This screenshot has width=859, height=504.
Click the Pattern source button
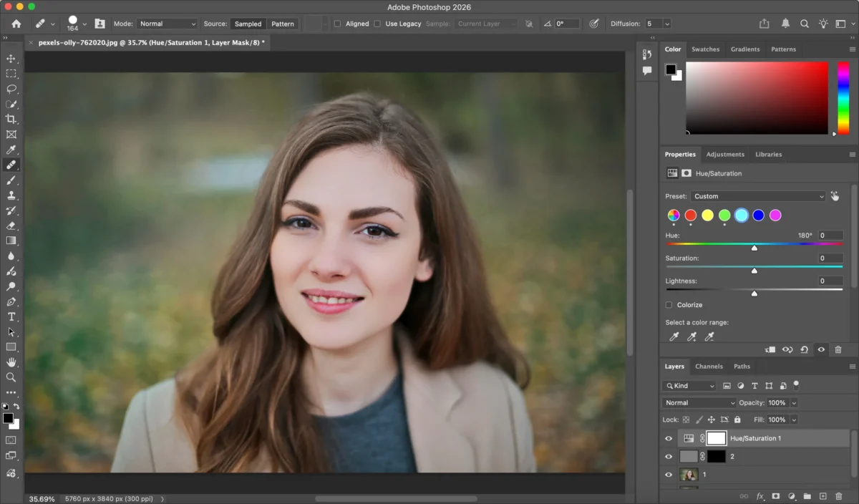point(283,23)
